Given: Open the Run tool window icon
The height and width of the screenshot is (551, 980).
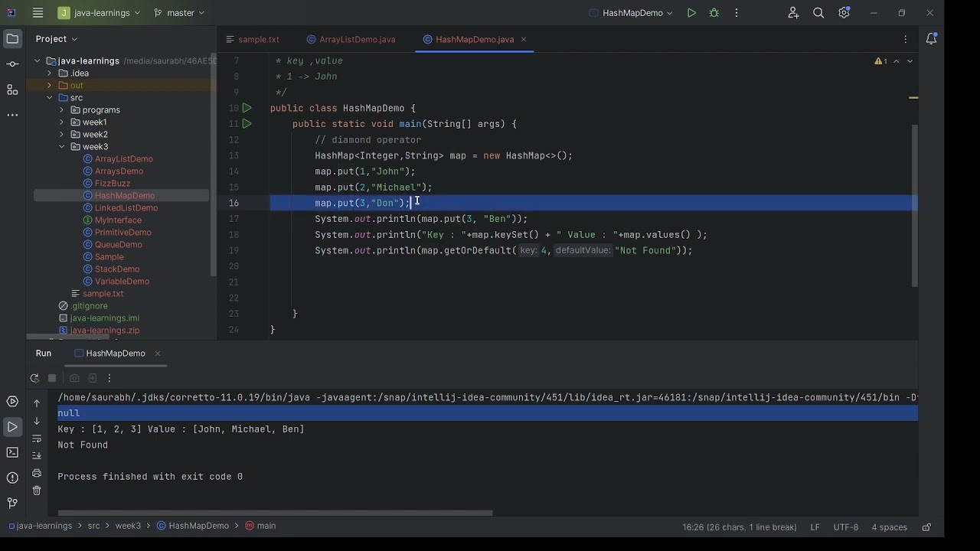Looking at the screenshot, I should (12, 427).
